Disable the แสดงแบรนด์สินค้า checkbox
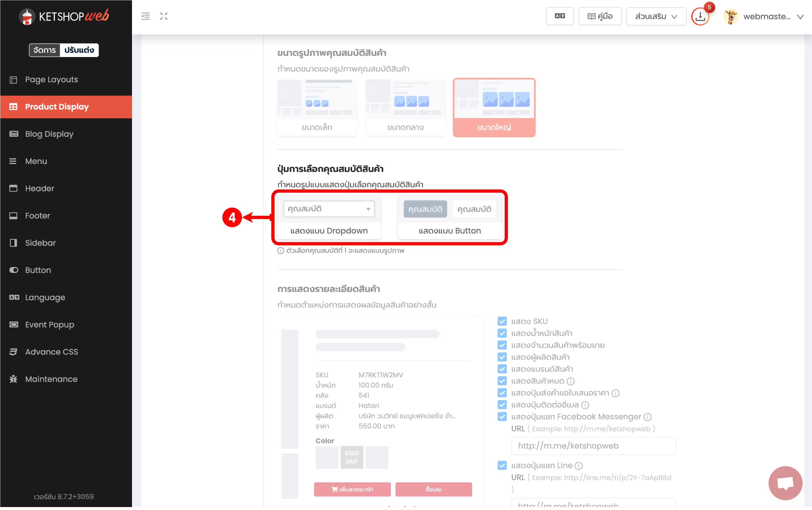The height and width of the screenshot is (510, 812). click(502, 369)
